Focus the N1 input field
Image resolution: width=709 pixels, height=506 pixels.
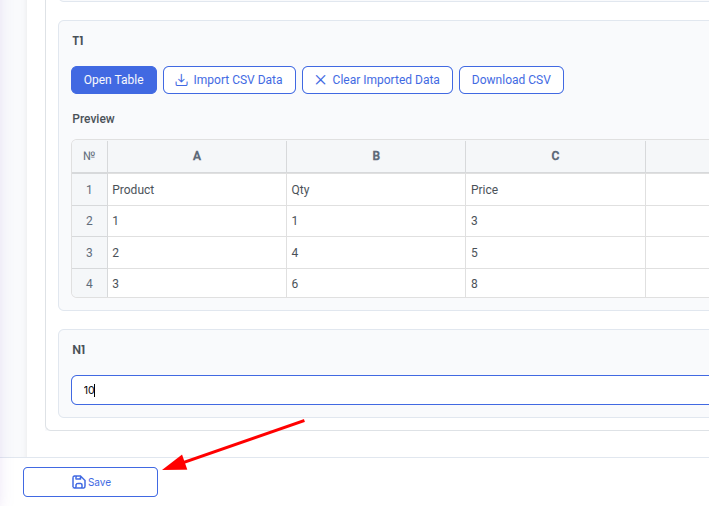[x=390, y=390]
